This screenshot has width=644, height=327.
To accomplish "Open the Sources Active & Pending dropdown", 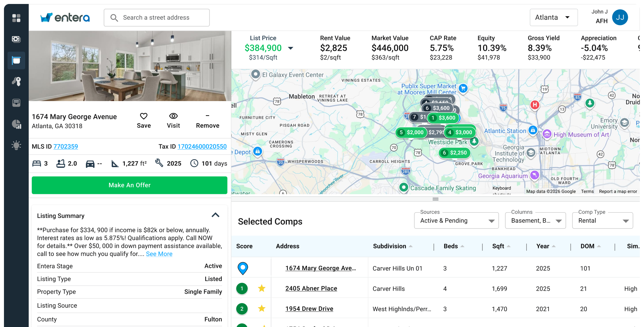I will 456,221.
